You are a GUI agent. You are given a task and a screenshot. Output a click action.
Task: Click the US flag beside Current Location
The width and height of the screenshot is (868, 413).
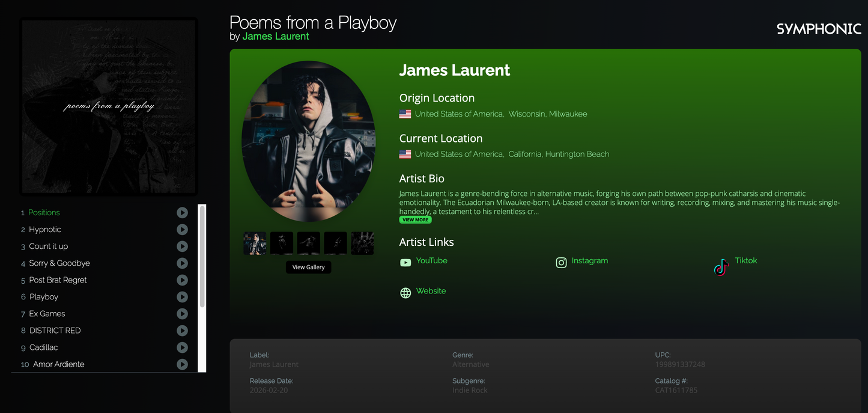point(405,154)
